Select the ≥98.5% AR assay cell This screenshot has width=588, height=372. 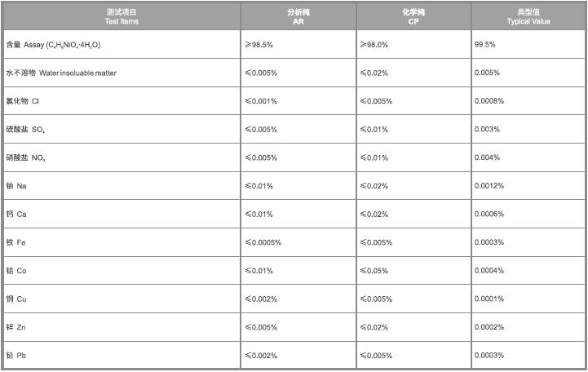pos(261,44)
